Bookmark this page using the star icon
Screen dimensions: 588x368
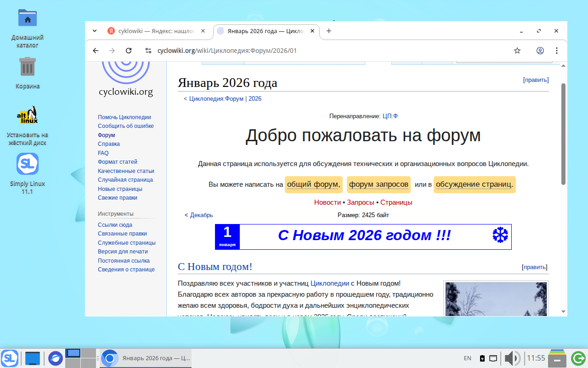517,51
